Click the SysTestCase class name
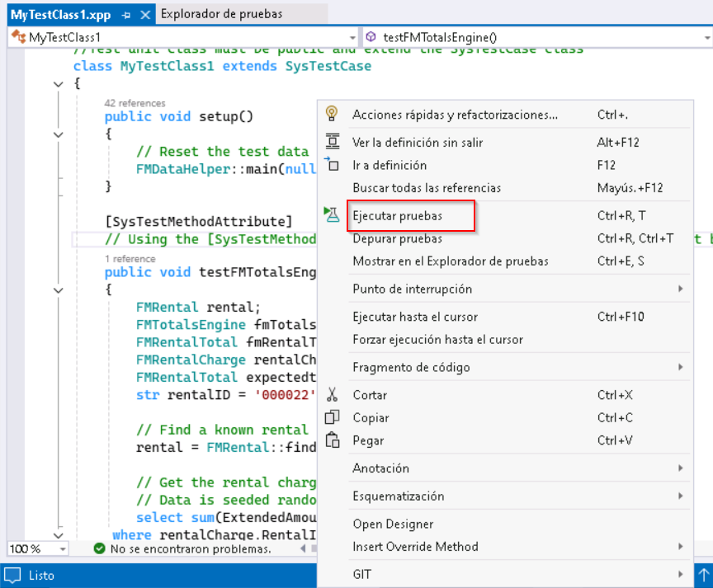Viewport: 713px width, 588px height. point(328,66)
